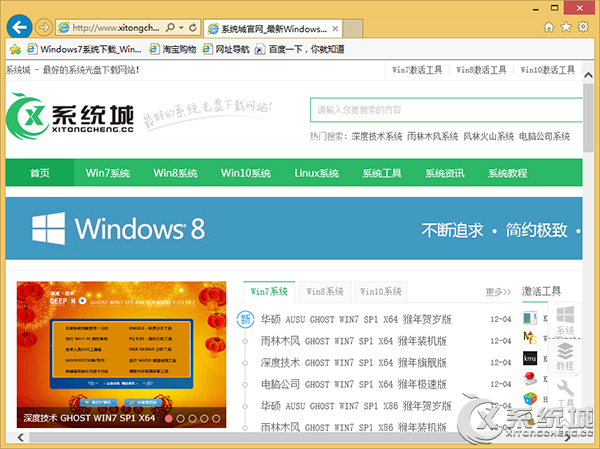
Task: Open 华硕 AUSU GHOST WIN7 SP1 X86 猴年贺岁版
Action: click(x=356, y=406)
